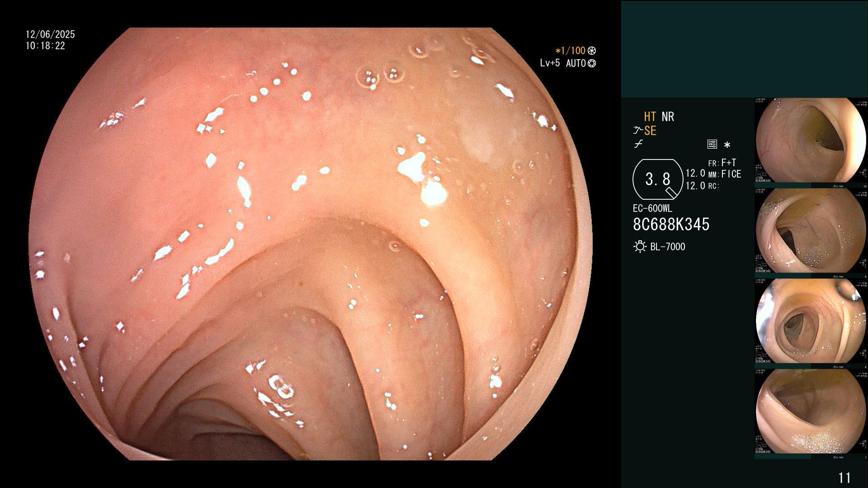Click the date 12/06/2025

point(50,34)
